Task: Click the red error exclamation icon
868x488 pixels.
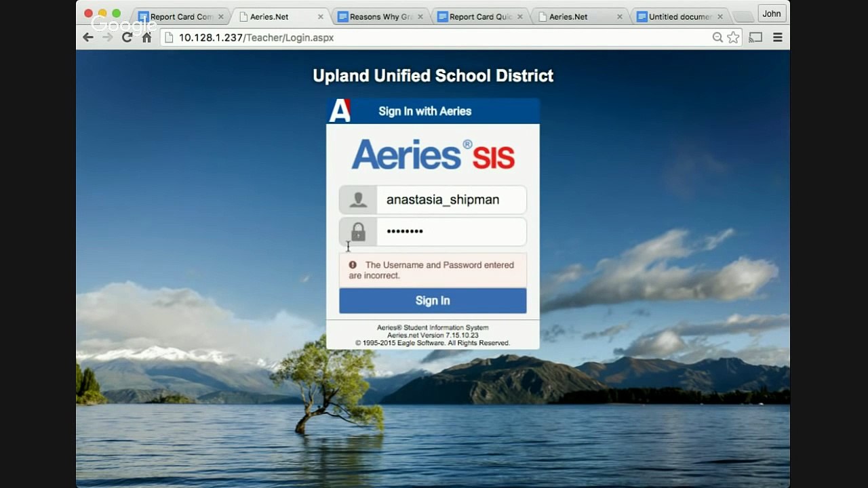Action: (x=353, y=265)
